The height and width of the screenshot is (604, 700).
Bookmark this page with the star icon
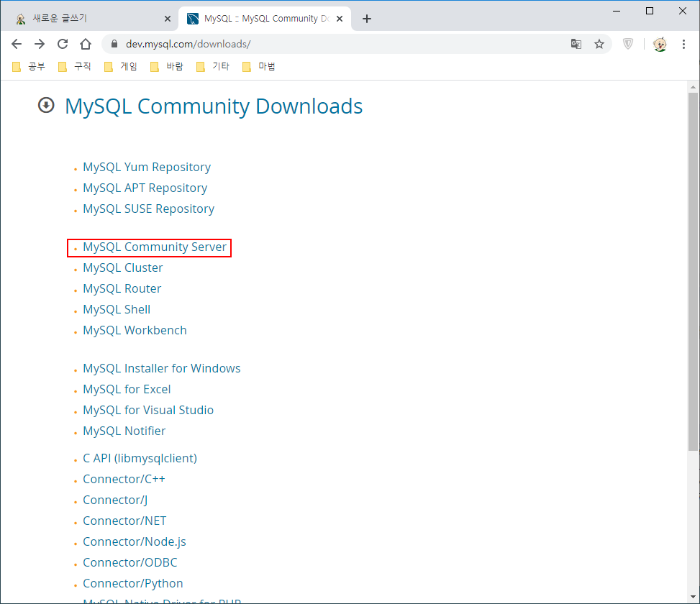(x=599, y=44)
